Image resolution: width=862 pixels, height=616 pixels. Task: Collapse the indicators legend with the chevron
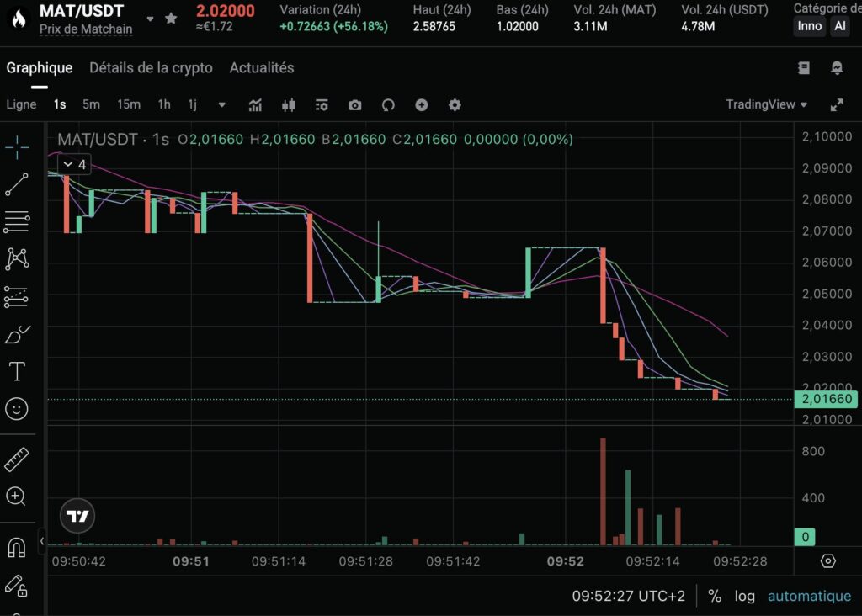tap(68, 163)
